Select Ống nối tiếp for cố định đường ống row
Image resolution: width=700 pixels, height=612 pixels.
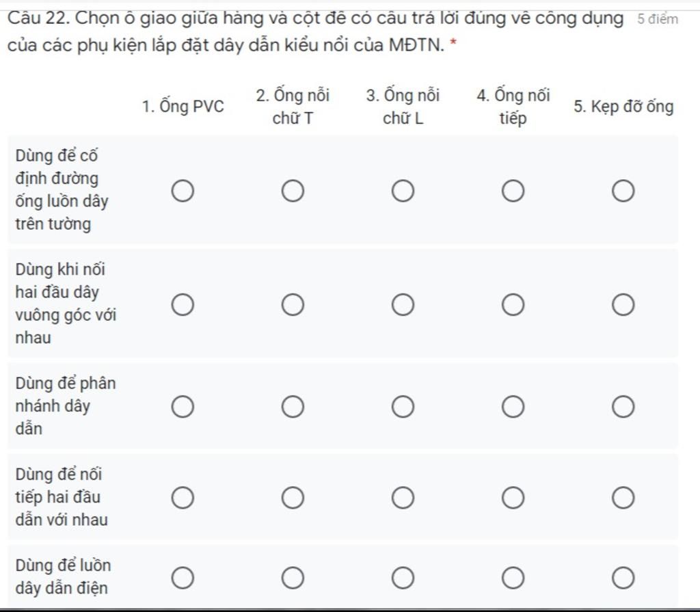tap(513, 191)
